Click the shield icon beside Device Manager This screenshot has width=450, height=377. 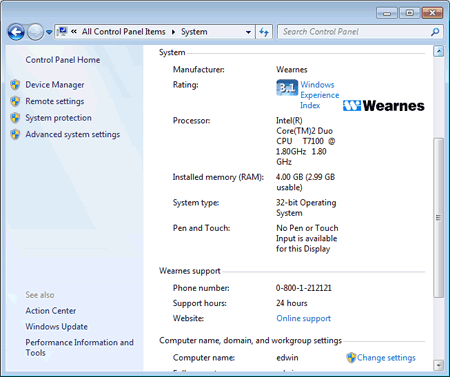pyautogui.click(x=15, y=85)
